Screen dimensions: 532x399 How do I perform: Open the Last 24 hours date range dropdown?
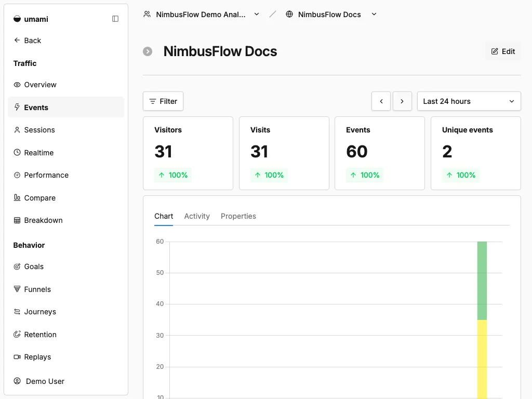(x=469, y=101)
